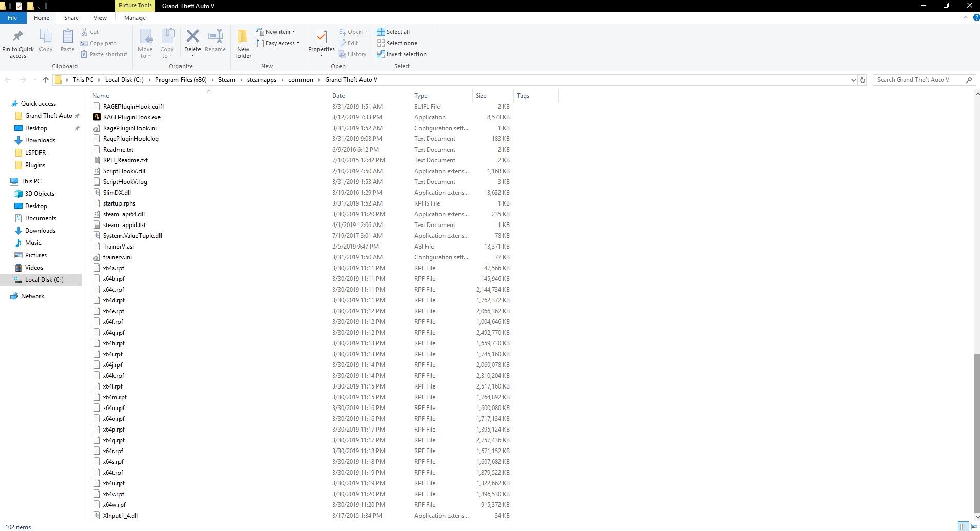Click the RAGEPluginHook.exe application icon
Screen dimensions: 980x531
click(96, 117)
